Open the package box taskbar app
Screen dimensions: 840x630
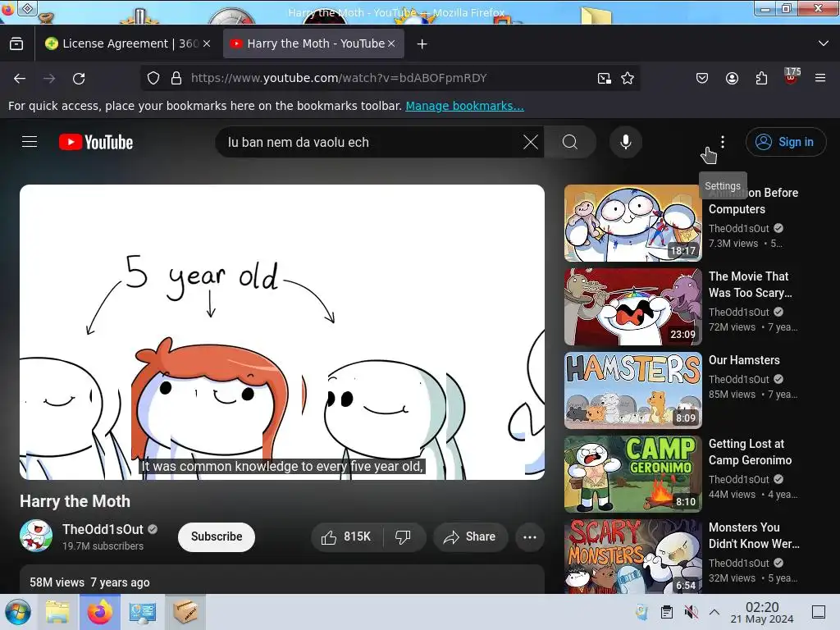[185, 612]
